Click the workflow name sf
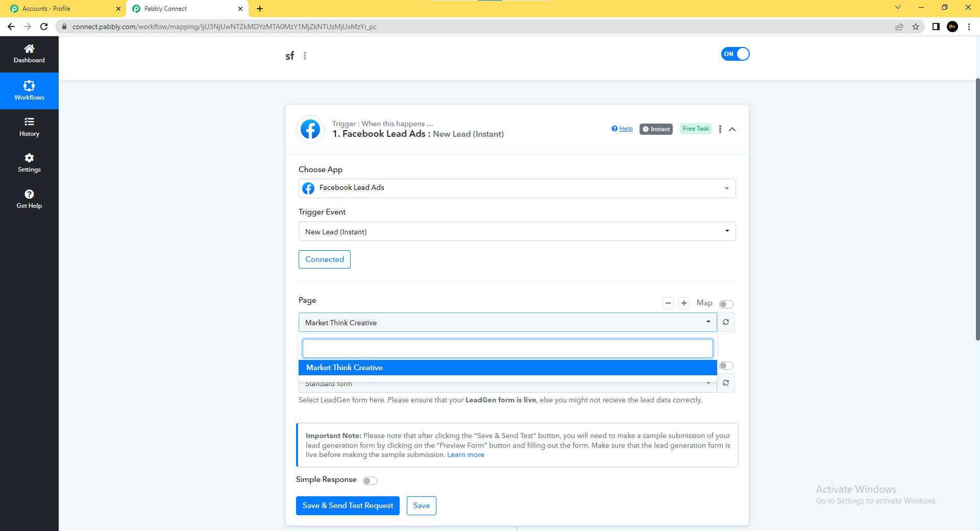This screenshot has width=980, height=531. (289, 56)
